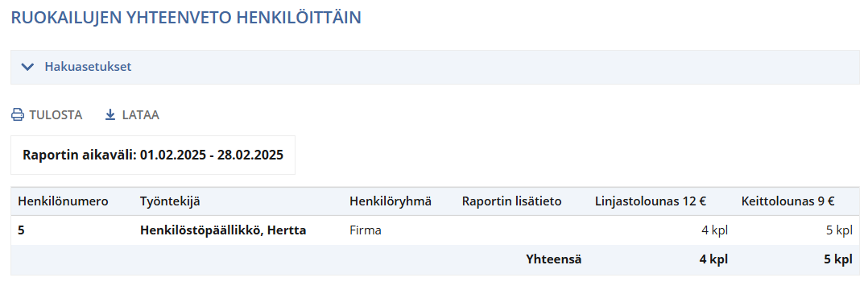This screenshot has width=868, height=290.
Task: Click the Ruokailujen yhteenveto henkilöittäin page title
Action: coord(186,17)
